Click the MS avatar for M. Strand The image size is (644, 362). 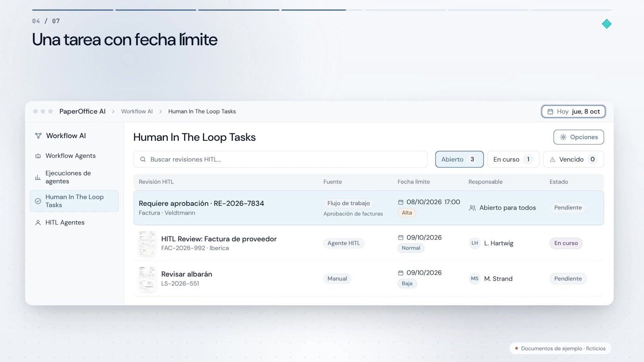475,279
